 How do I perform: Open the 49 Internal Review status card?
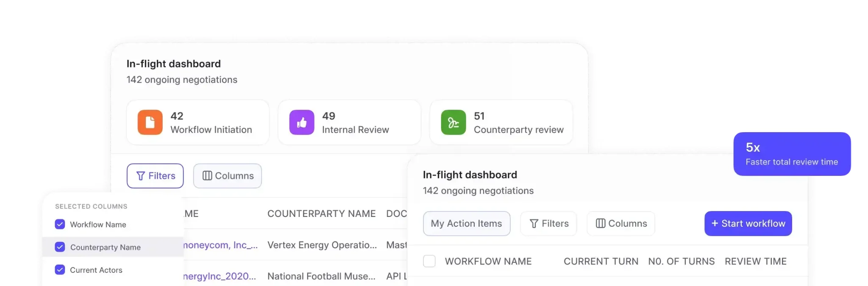pyautogui.click(x=350, y=122)
